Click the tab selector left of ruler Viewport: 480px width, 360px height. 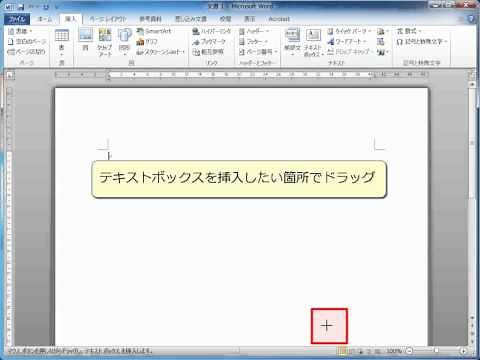click(10, 75)
